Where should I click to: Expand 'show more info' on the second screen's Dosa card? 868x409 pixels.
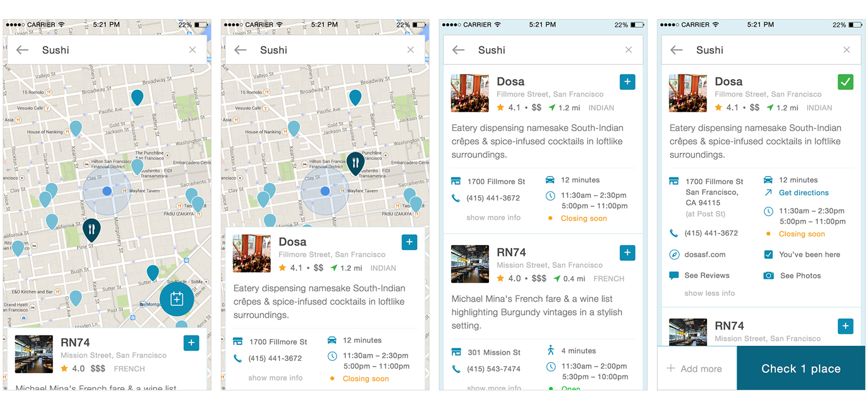[x=275, y=378]
